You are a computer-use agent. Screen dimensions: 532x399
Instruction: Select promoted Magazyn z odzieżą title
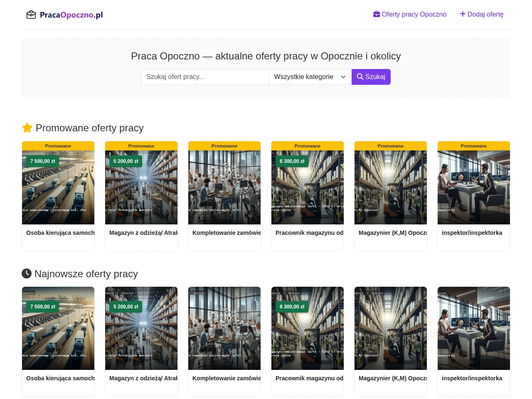[143, 233]
